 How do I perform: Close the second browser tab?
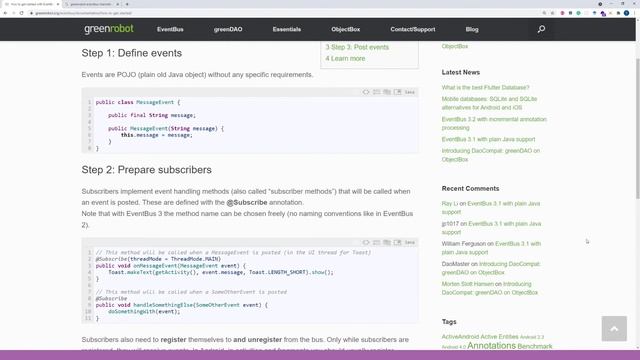118,4
